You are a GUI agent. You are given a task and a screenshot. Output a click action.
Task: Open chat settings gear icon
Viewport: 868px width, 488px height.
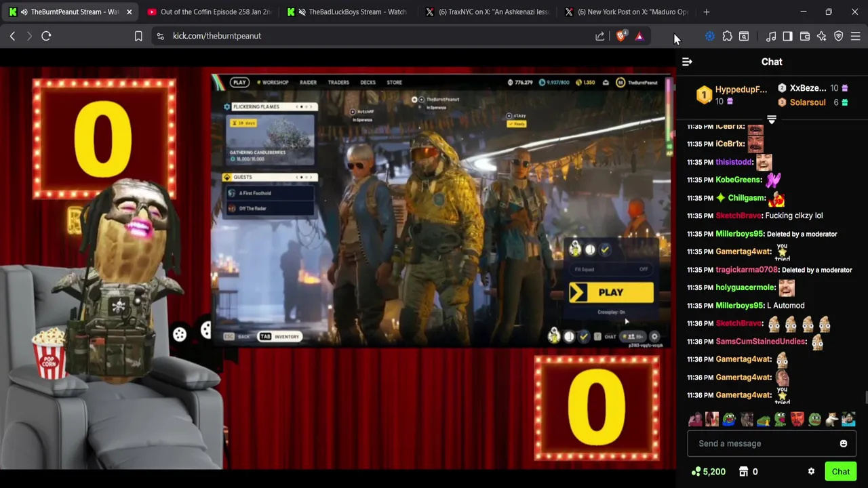(811, 472)
